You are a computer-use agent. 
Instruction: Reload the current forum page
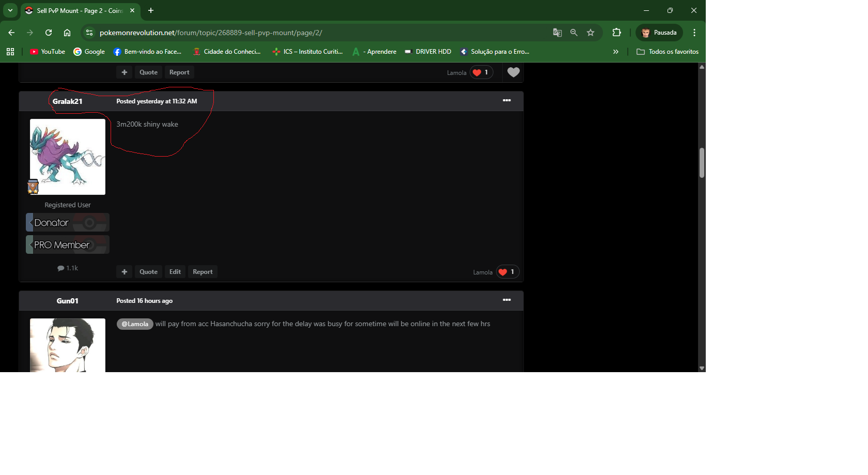pos(49,33)
